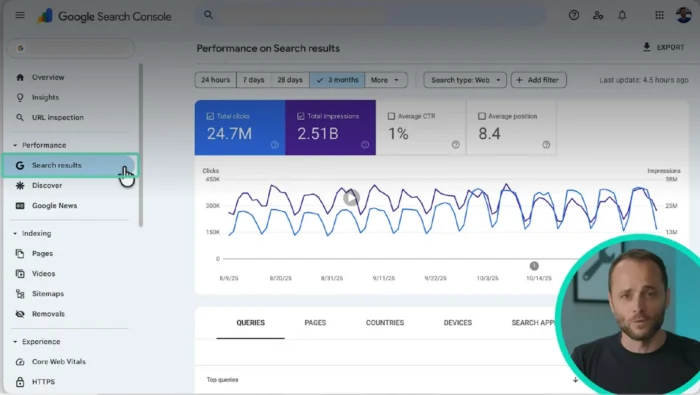Click the 24.7M total clicks value
Screen dimensions: 700x395
229,133
